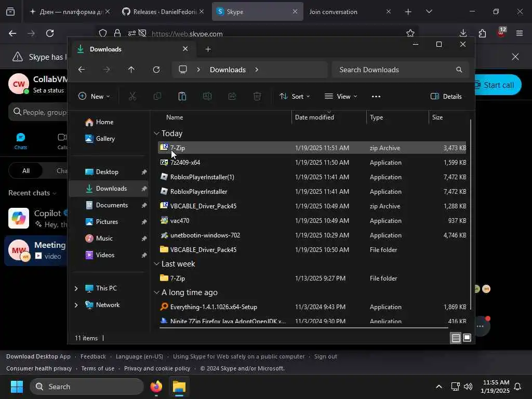Refresh the Downloads folder view

[x=156, y=70]
